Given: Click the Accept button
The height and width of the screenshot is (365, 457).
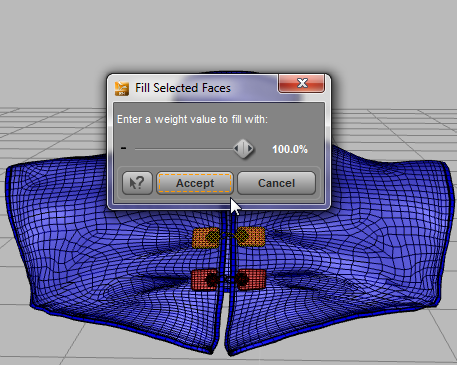Looking at the screenshot, I should pos(195,183).
